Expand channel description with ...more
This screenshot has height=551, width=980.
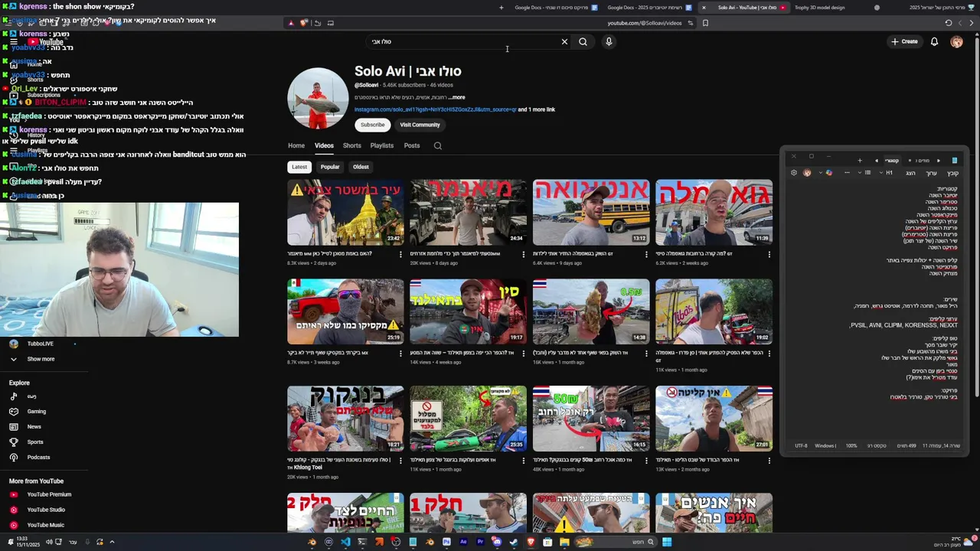point(457,98)
